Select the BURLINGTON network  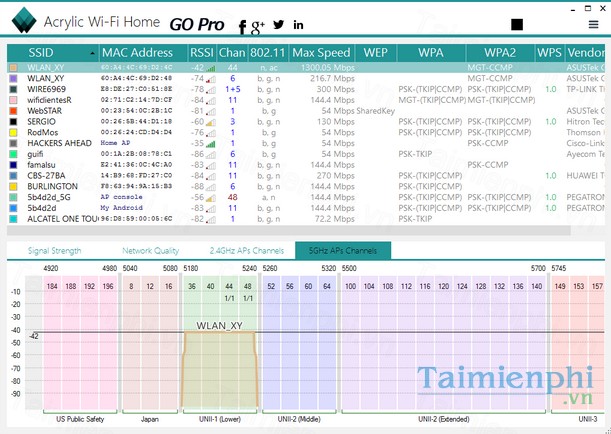coord(306,187)
